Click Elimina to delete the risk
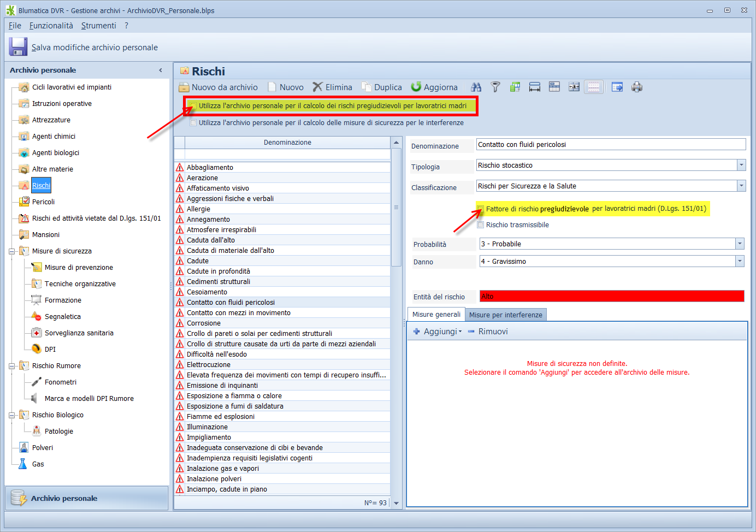The height and width of the screenshot is (532, 756). click(333, 87)
